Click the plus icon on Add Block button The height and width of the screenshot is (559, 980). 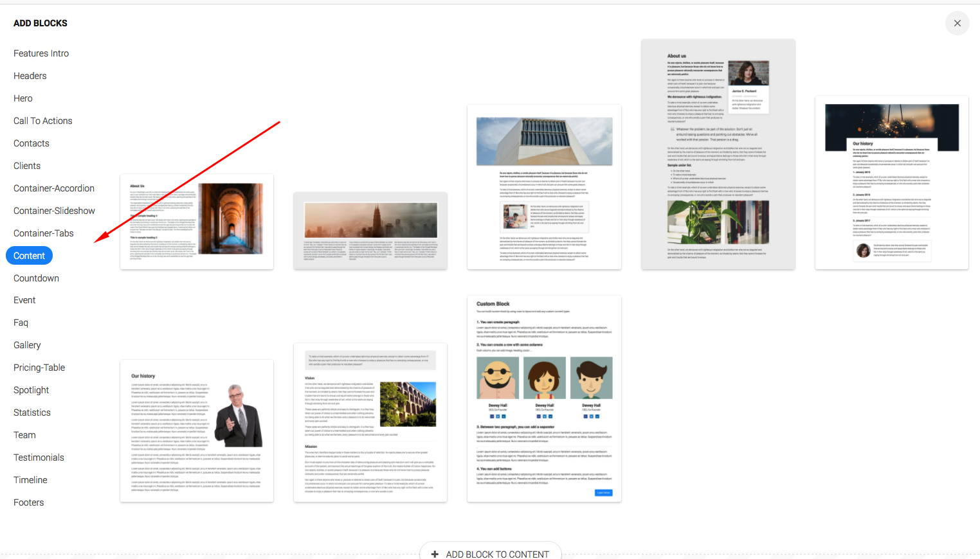click(x=435, y=553)
